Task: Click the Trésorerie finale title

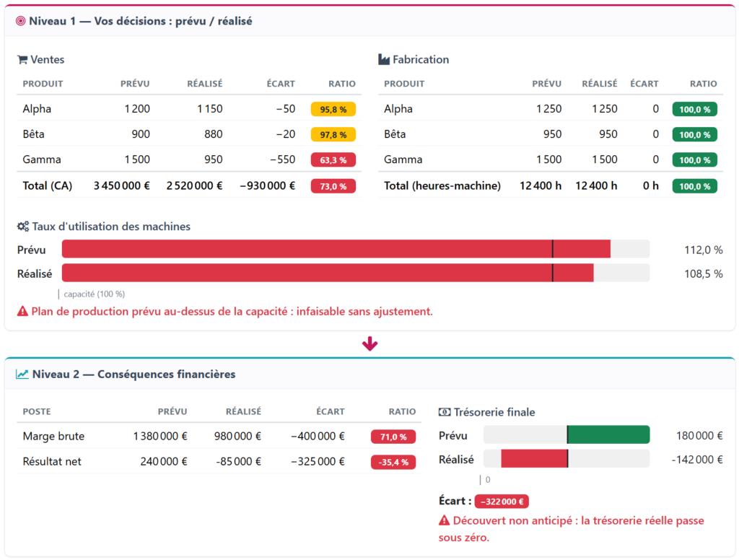Action: click(x=494, y=412)
